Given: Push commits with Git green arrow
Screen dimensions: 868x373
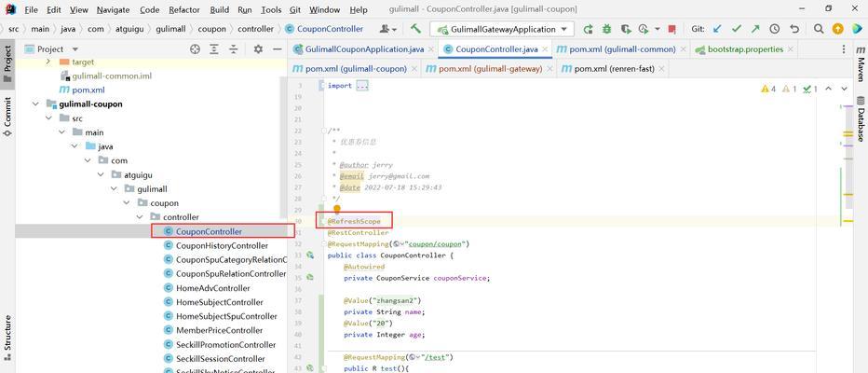Looking at the screenshot, I should (755, 29).
